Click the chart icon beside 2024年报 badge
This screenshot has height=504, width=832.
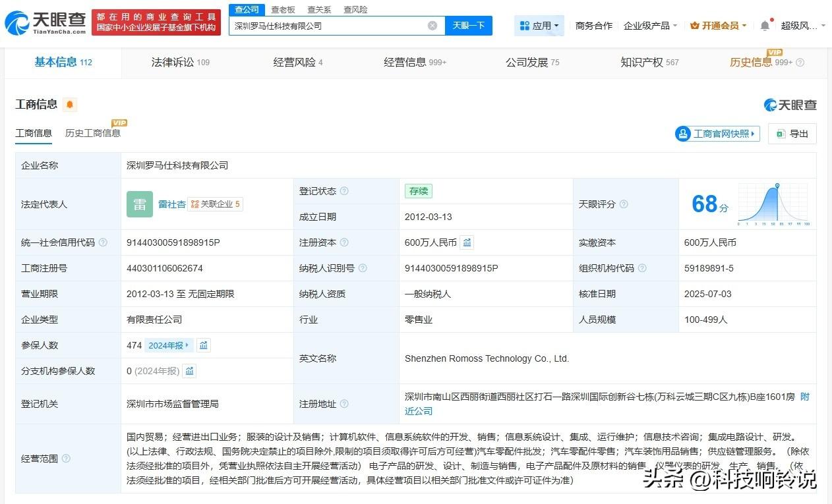[204, 345]
